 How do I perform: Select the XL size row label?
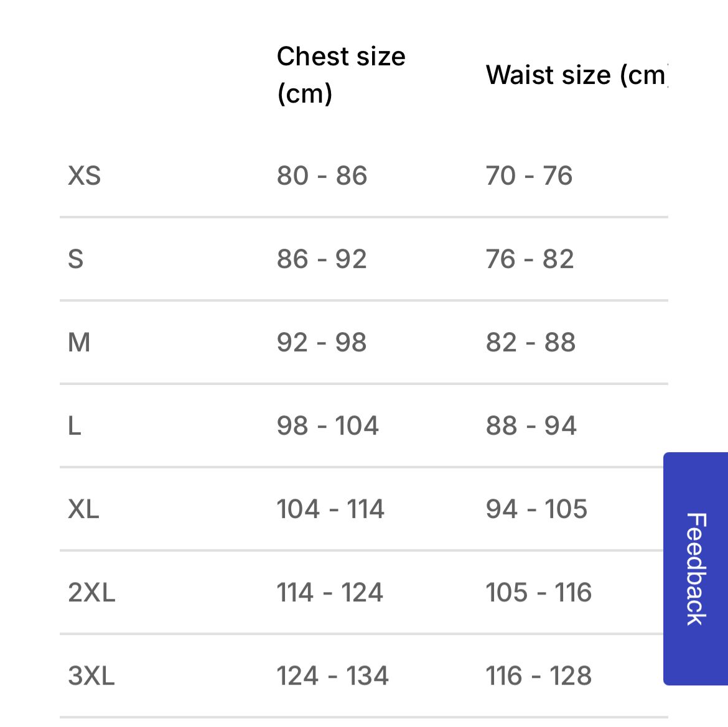[x=84, y=509]
